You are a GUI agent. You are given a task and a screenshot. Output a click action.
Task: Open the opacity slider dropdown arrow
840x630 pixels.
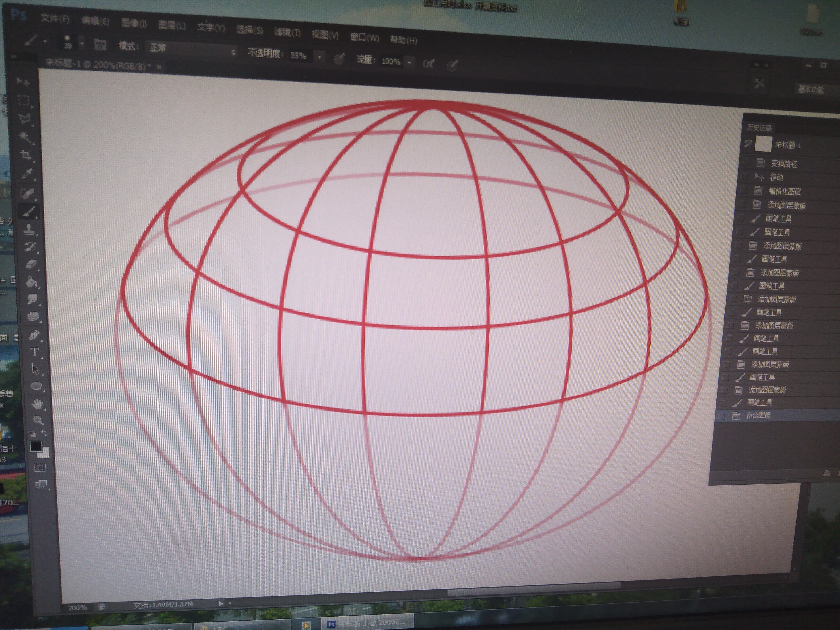[319, 57]
